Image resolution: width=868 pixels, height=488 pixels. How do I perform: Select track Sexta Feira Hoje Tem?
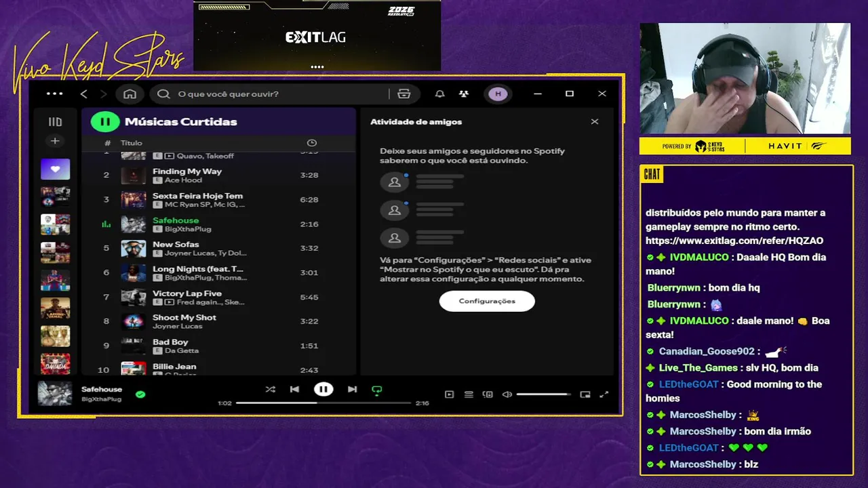coord(218,200)
